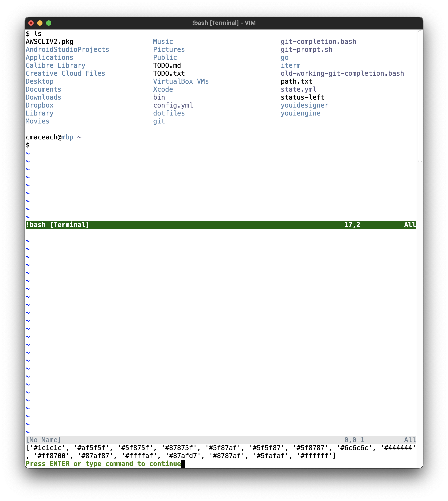Viewport: 448px width, 501px height.
Task: Select the VirtualBox VMs folder listing
Action: click(x=181, y=81)
